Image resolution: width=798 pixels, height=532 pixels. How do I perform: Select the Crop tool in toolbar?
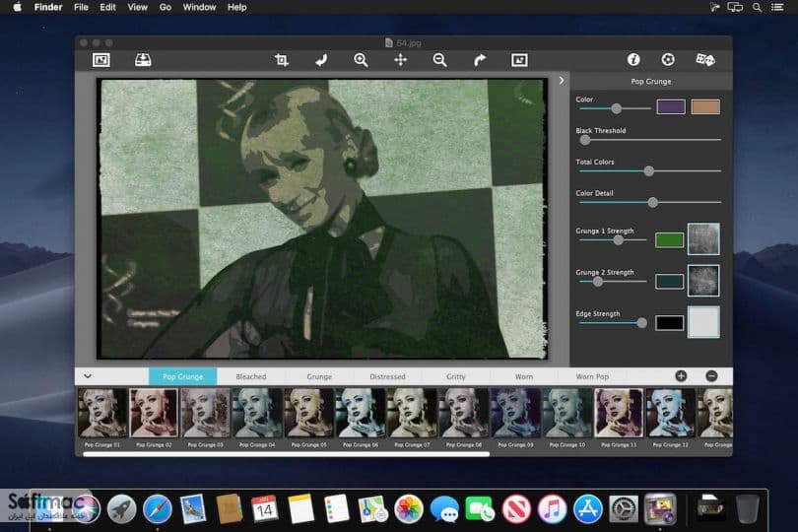[x=282, y=60]
